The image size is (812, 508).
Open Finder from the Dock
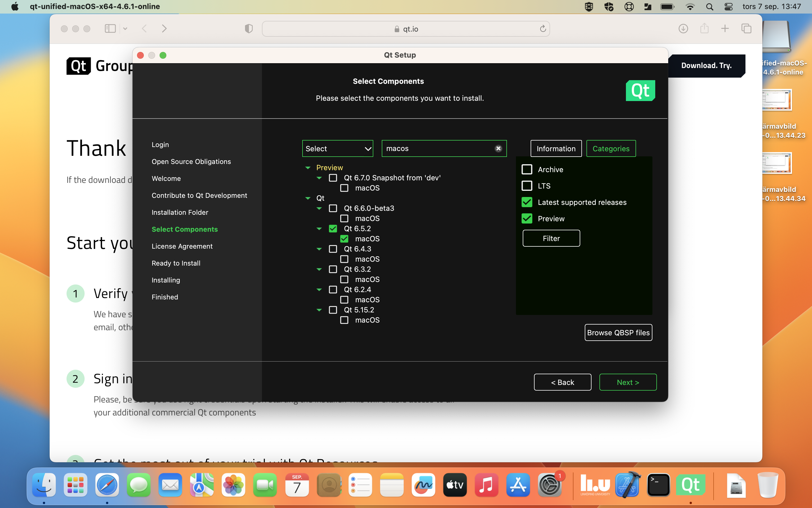tap(44, 485)
